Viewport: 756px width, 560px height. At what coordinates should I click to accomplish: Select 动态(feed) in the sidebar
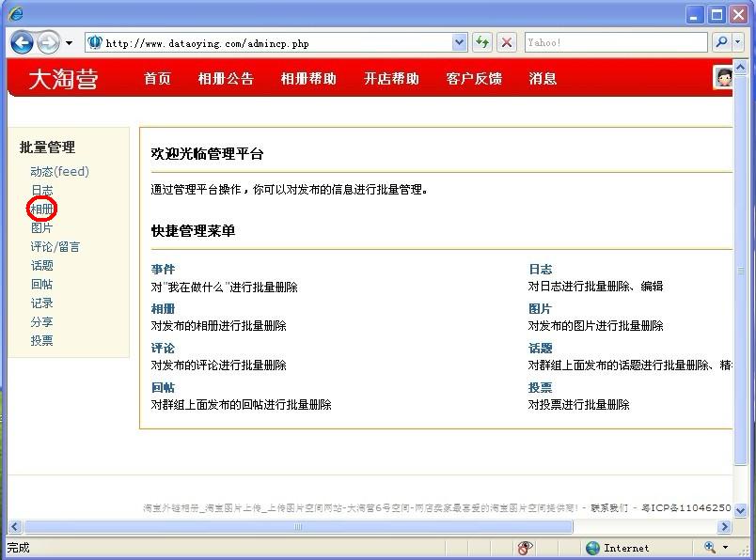point(60,172)
